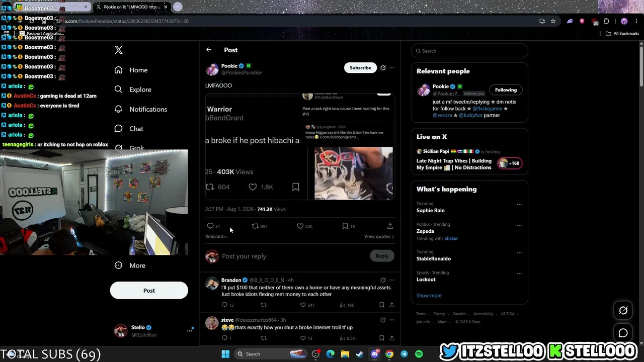Like Pookie's post with the heart icon
The image size is (644, 362).
[x=300, y=226]
